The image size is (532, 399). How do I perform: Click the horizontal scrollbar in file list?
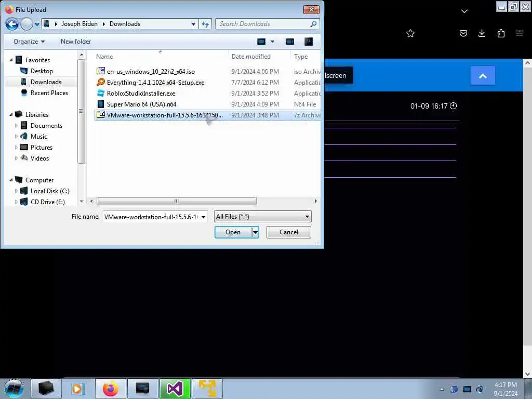(177, 201)
